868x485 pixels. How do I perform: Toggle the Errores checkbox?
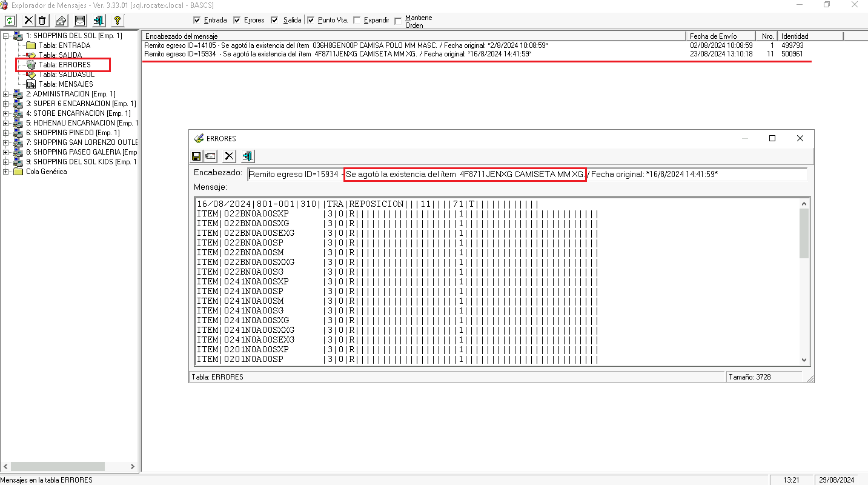click(237, 20)
